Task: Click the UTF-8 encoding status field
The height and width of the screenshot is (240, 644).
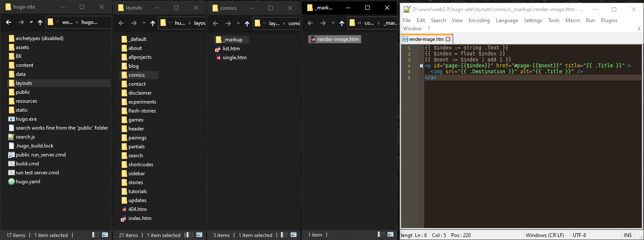Action: pyautogui.click(x=580, y=235)
